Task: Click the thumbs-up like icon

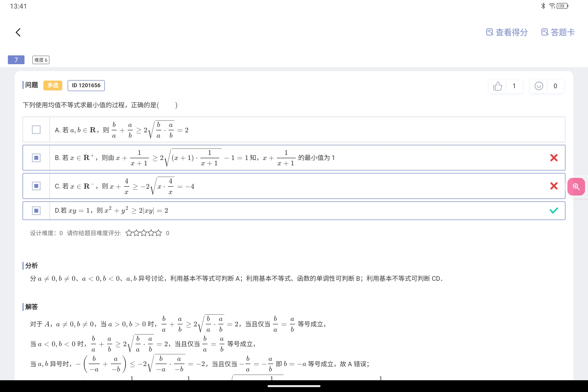Action: point(498,86)
